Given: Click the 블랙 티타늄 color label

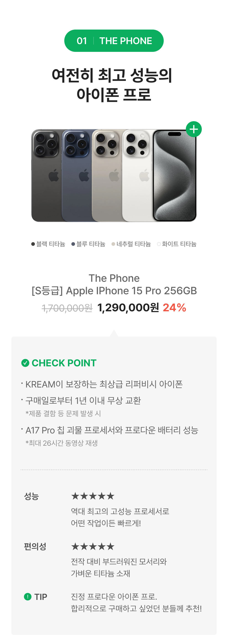Looking at the screenshot, I should (51, 244).
